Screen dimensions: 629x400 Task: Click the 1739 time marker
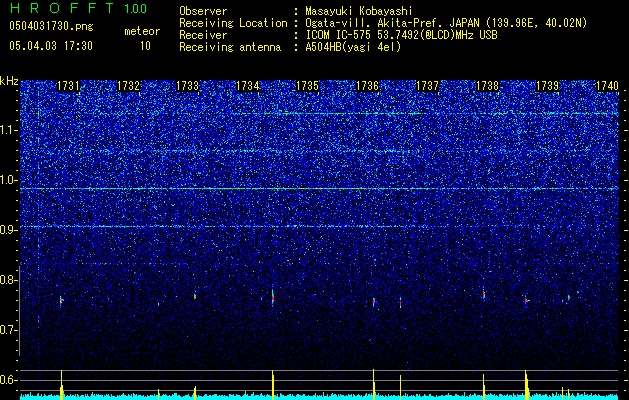(547, 86)
